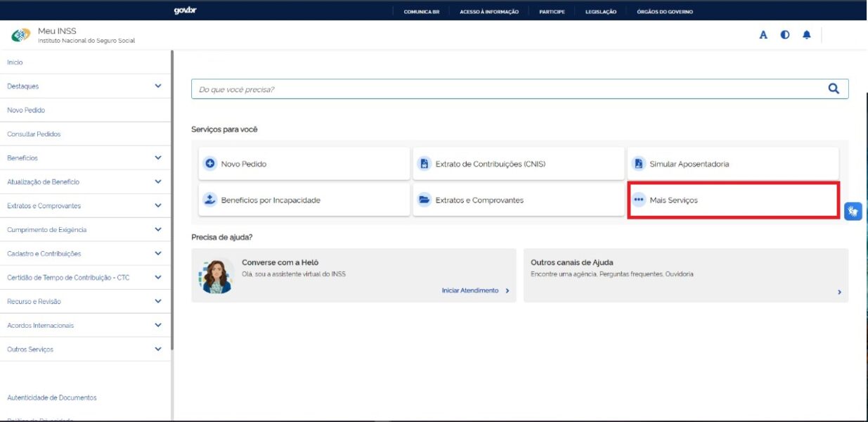The height and width of the screenshot is (422, 868).
Task: Click the search magnifier icon
Action: coord(834,89)
